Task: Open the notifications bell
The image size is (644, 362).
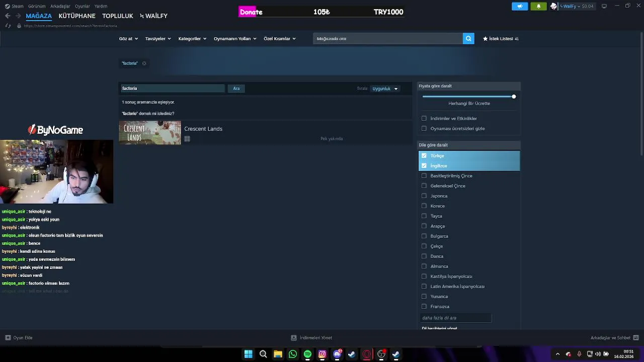Action: pos(538,6)
